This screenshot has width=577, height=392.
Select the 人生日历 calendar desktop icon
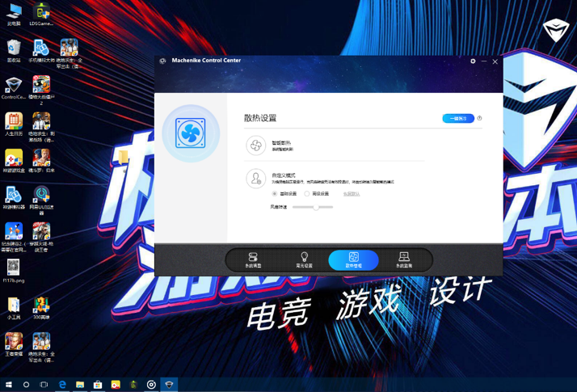(x=14, y=124)
